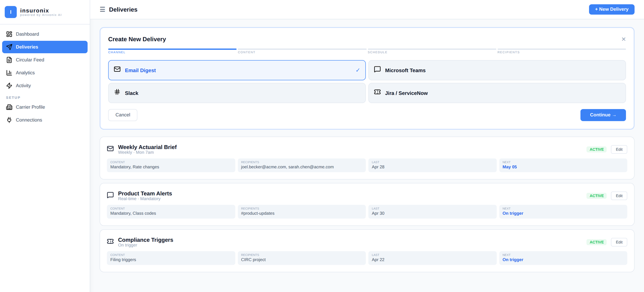Click the Slack hash icon
Image resolution: width=644 pixels, height=292 pixels.
pyautogui.click(x=117, y=92)
